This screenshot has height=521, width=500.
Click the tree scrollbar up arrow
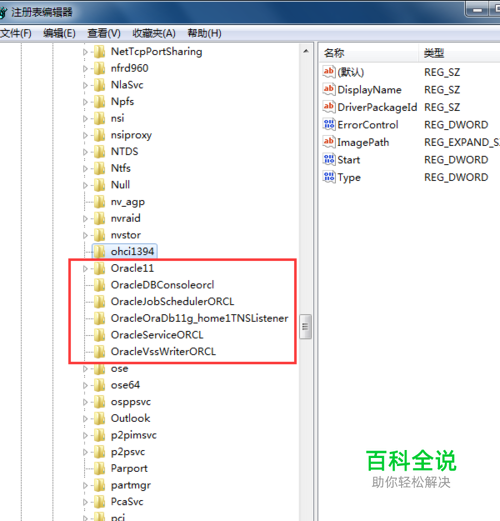click(x=306, y=51)
